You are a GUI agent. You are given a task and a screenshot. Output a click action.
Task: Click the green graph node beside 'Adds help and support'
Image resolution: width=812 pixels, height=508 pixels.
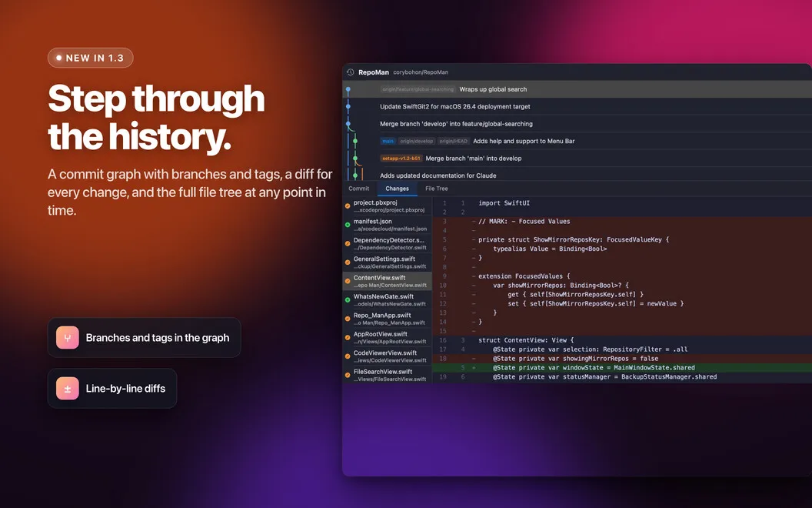point(355,141)
